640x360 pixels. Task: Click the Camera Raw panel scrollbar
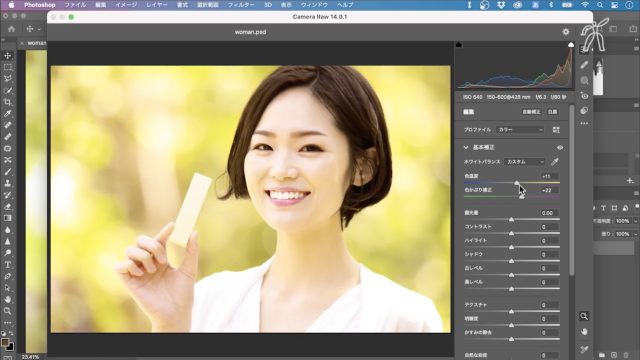coord(571,190)
